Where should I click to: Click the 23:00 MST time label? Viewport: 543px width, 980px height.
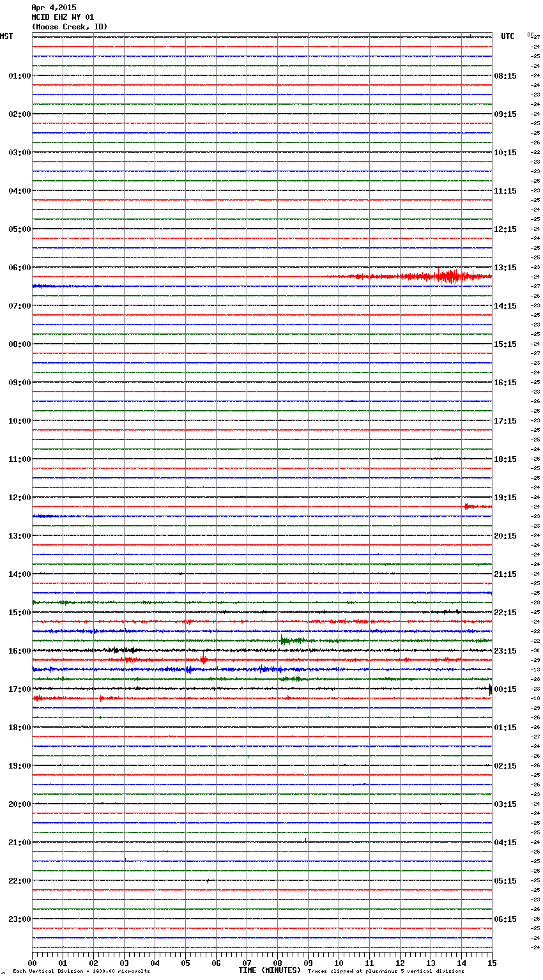[x=19, y=919]
